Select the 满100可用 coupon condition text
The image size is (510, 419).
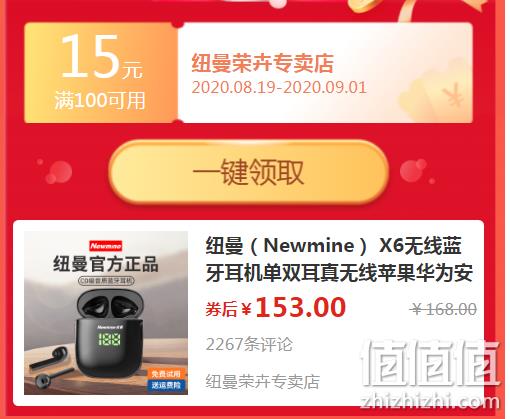coord(100,100)
